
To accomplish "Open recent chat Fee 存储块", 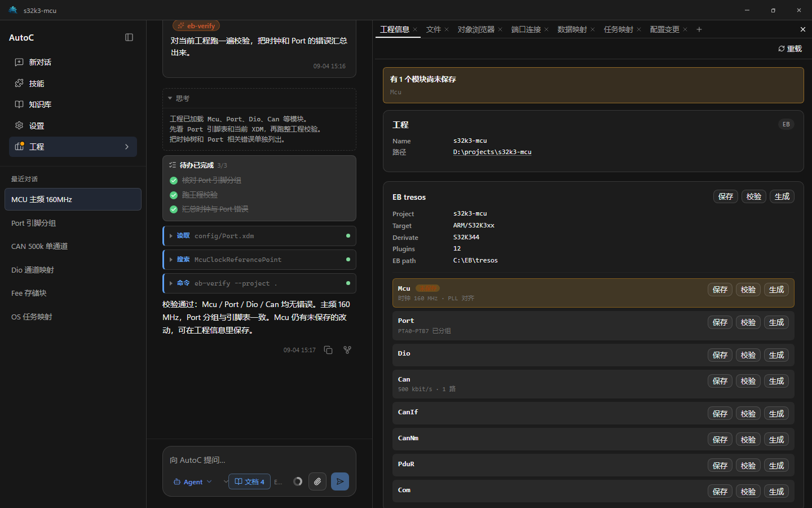I will click(x=73, y=293).
